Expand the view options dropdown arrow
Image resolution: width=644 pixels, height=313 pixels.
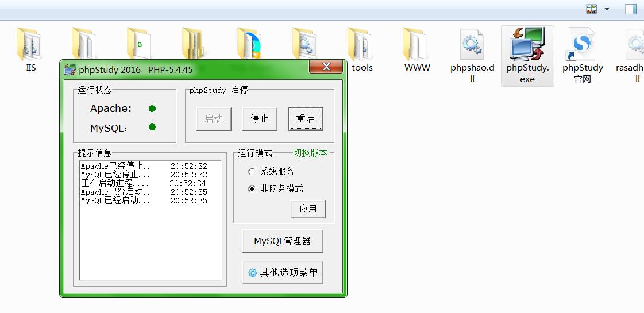pos(607,9)
